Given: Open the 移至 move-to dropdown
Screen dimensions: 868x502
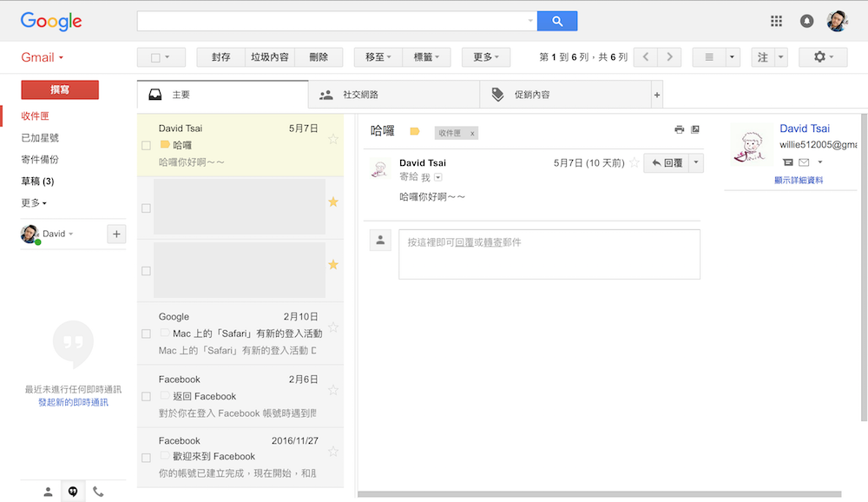Looking at the screenshot, I should (378, 57).
